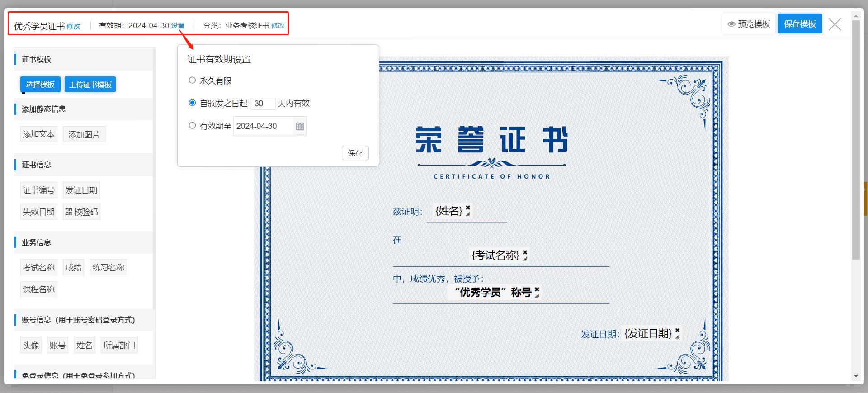Remove the "优秀学员"称号 text element X
This screenshot has width=868, height=393.
point(537,289)
